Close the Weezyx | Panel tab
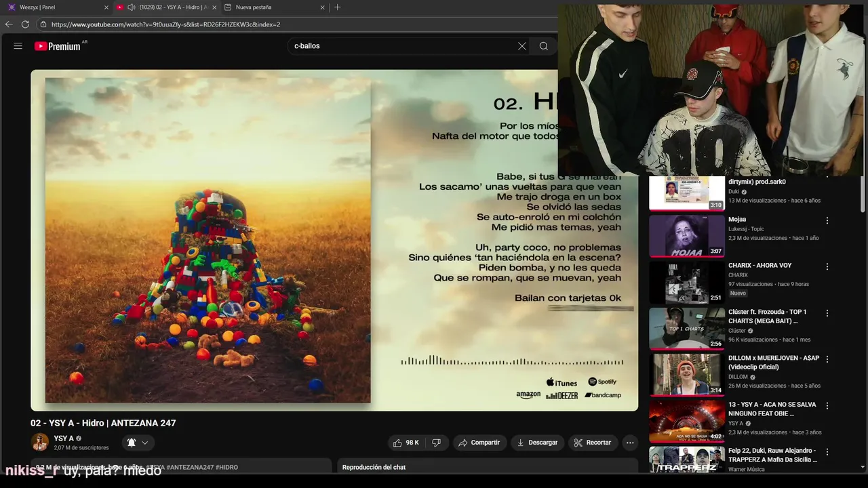The width and height of the screenshot is (868, 488). click(106, 7)
